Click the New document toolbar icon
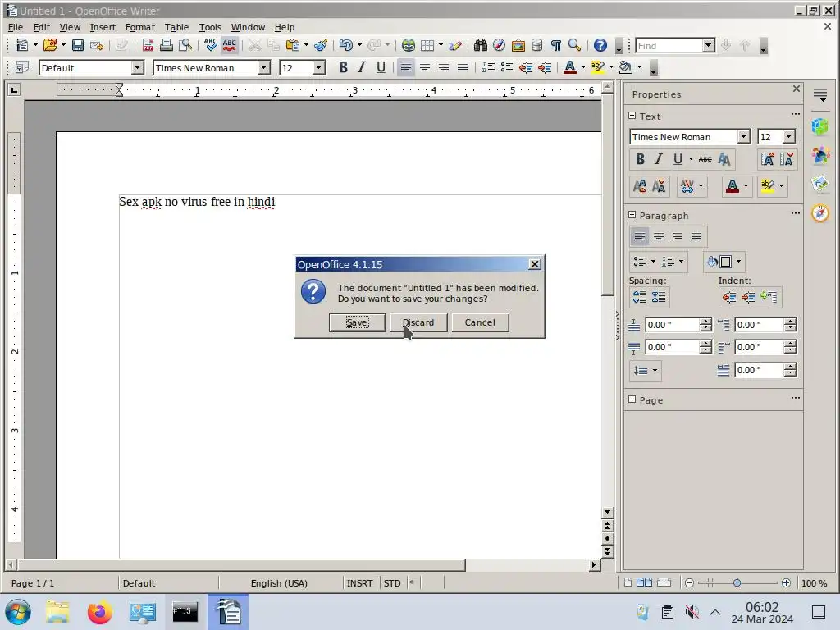Viewport: 840px width, 630px height. click(x=22, y=46)
